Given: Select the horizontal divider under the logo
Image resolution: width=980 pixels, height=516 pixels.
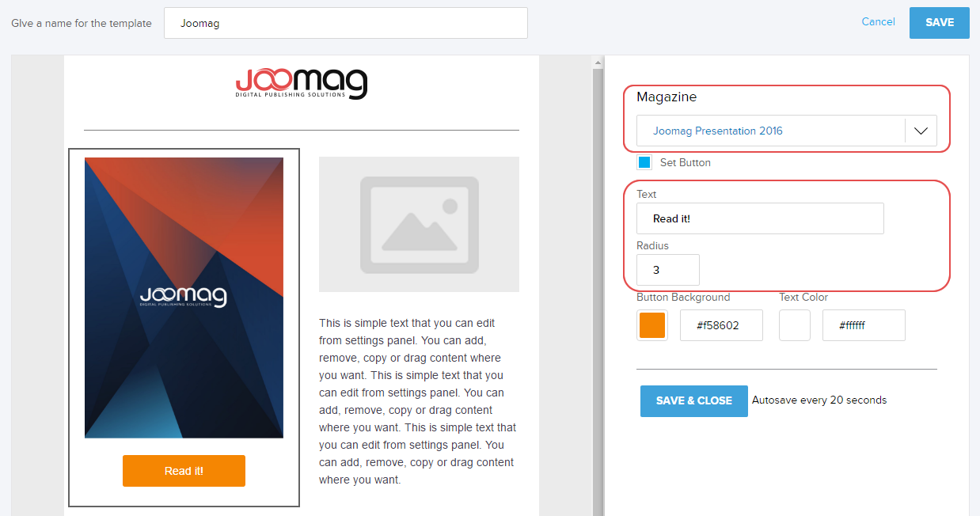Looking at the screenshot, I should 301,130.
